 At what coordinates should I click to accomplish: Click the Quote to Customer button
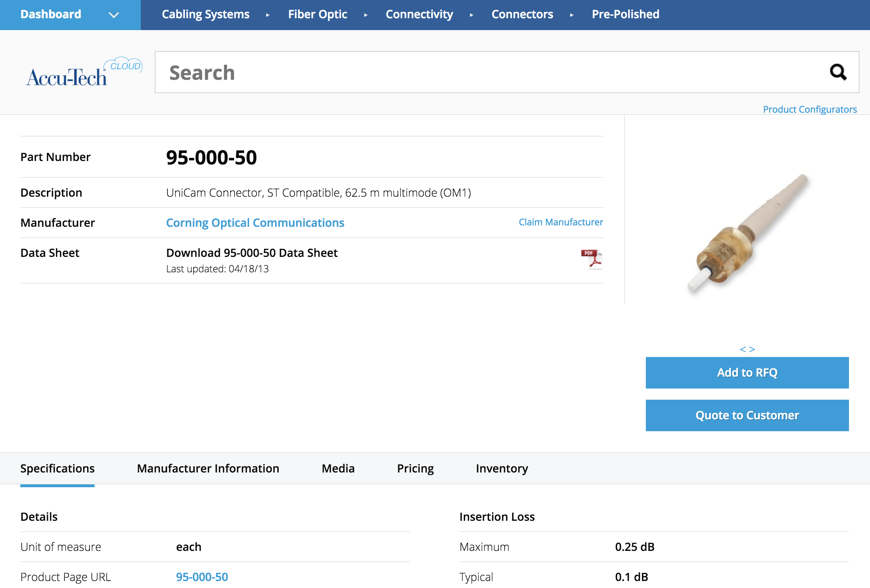[747, 415]
